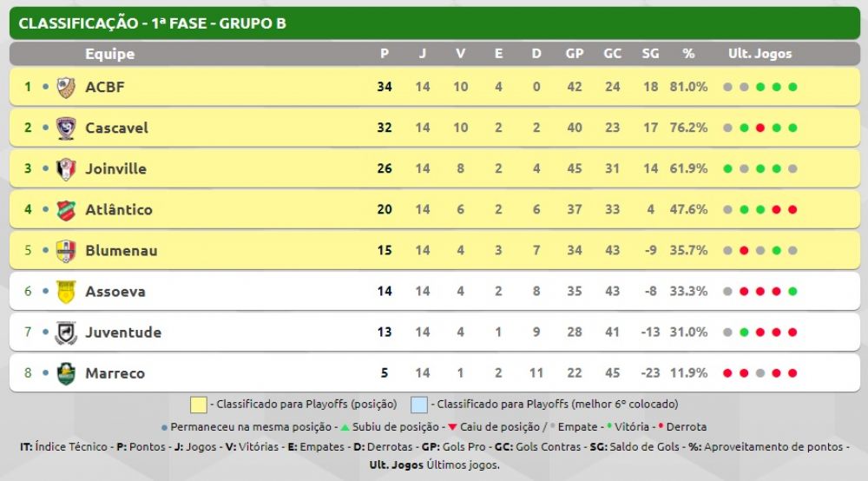This screenshot has width=868, height=481.
Task: Click the P points column header
Action: [385, 54]
